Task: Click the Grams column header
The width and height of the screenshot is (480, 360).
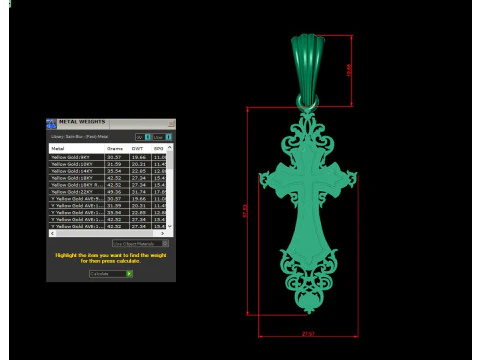Action: 117,148
